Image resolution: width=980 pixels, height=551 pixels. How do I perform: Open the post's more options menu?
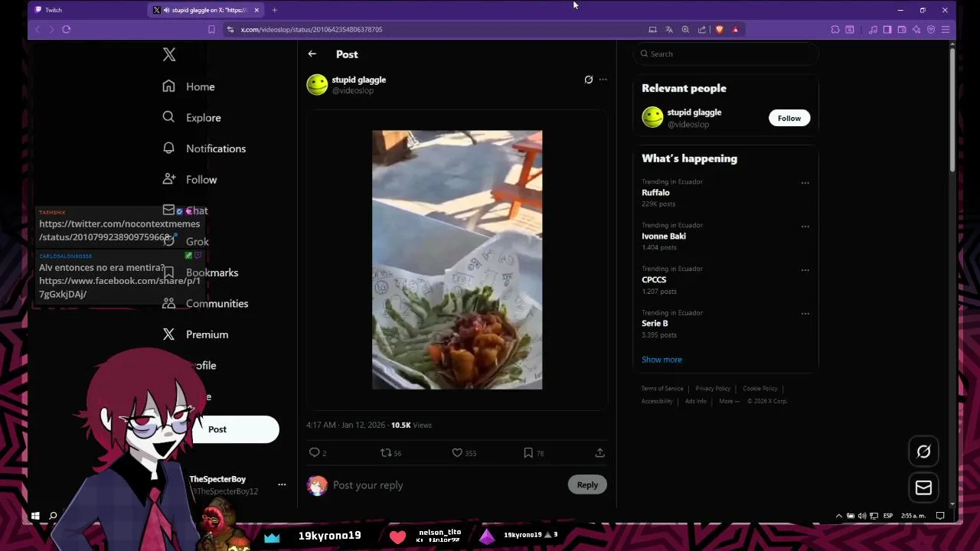pos(603,80)
